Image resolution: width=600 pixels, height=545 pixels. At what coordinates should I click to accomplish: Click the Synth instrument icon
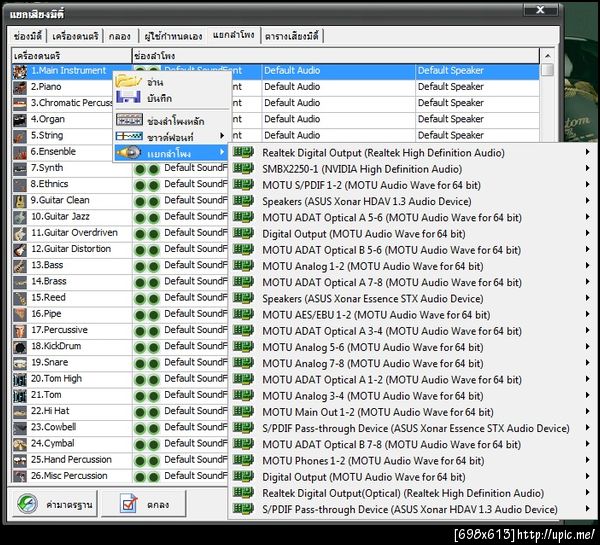click(x=20, y=169)
